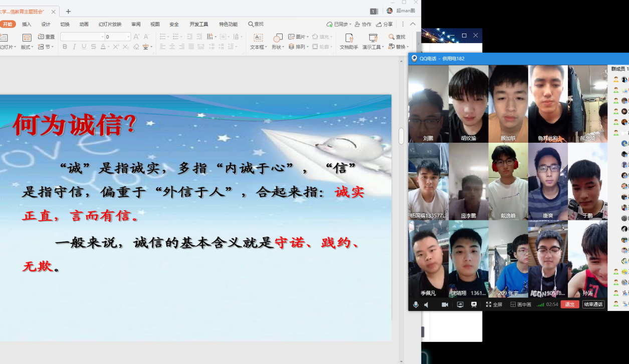Expand the 排列 arrange dropdown
The image size is (629, 364).
tap(299, 47)
